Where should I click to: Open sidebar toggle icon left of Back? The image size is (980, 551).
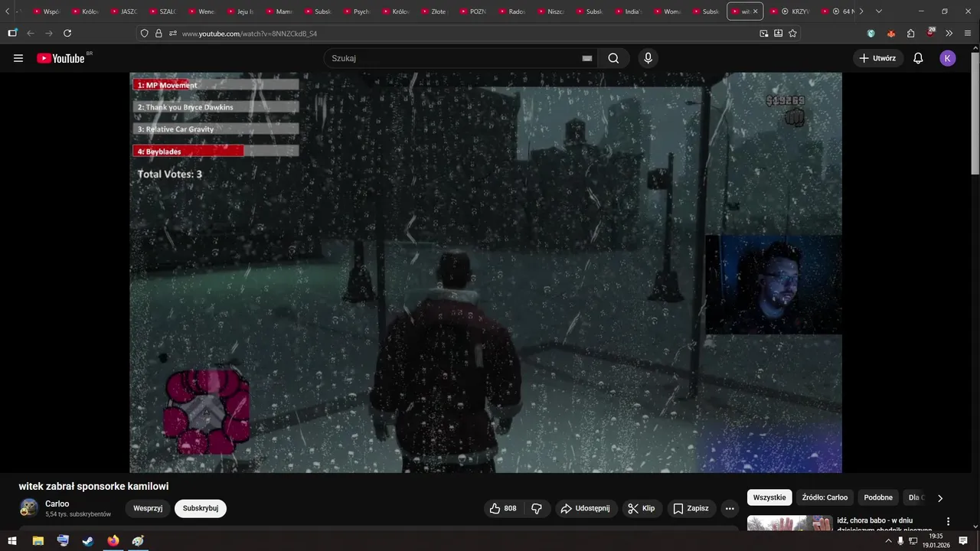[x=12, y=34]
